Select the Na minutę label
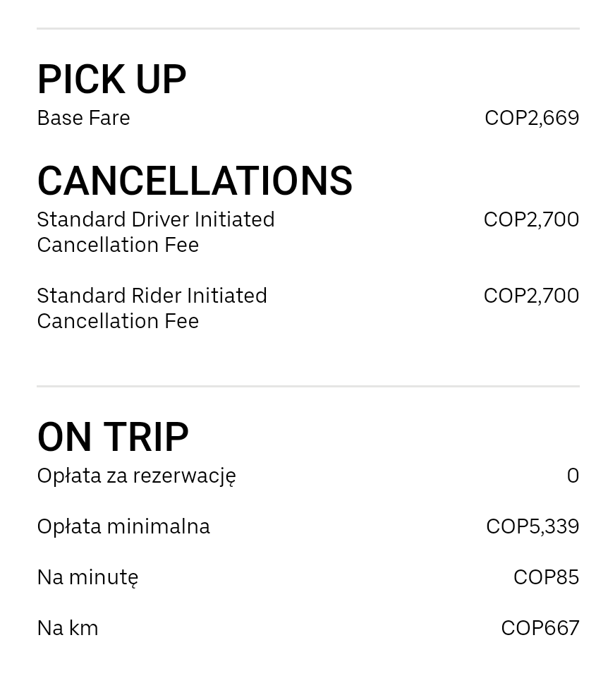Screen dimensions: 596x700 click(x=88, y=577)
